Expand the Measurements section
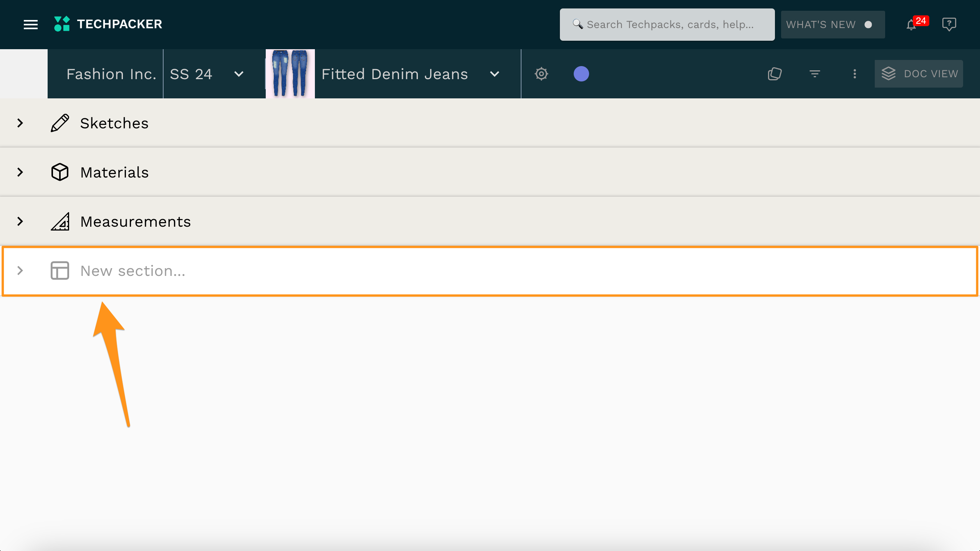The height and width of the screenshot is (551, 980). tap(20, 221)
